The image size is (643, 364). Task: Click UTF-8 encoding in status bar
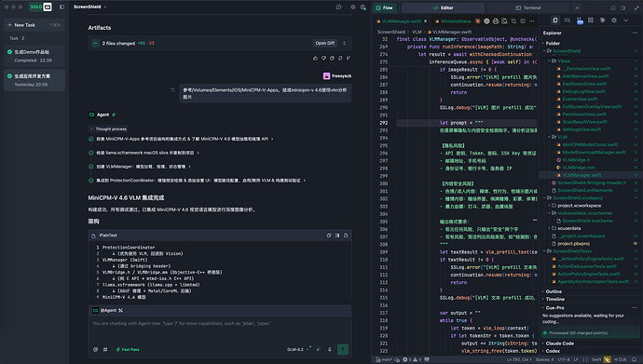pos(564,359)
